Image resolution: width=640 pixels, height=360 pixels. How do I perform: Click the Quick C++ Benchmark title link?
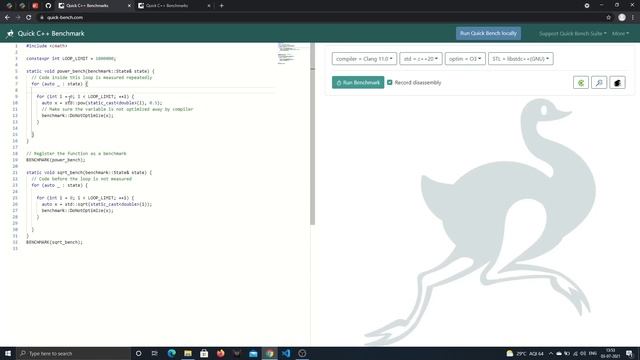coord(51,33)
